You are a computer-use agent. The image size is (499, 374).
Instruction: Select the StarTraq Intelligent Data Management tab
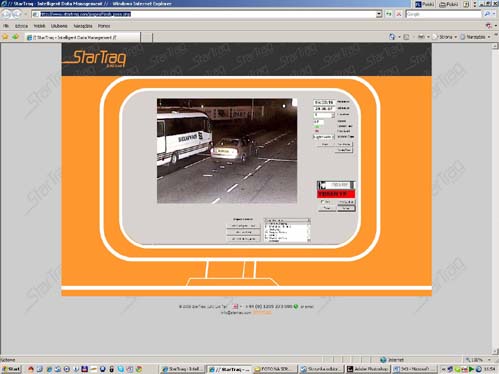pos(83,37)
